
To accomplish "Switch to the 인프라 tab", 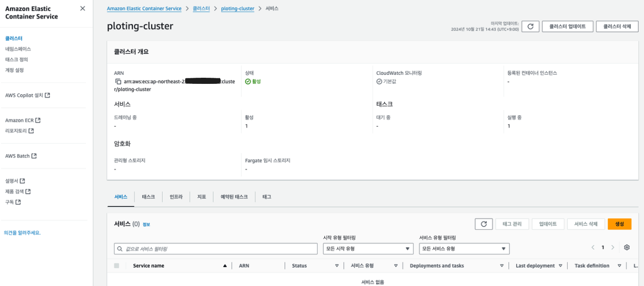I will pyautogui.click(x=176, y=197).
